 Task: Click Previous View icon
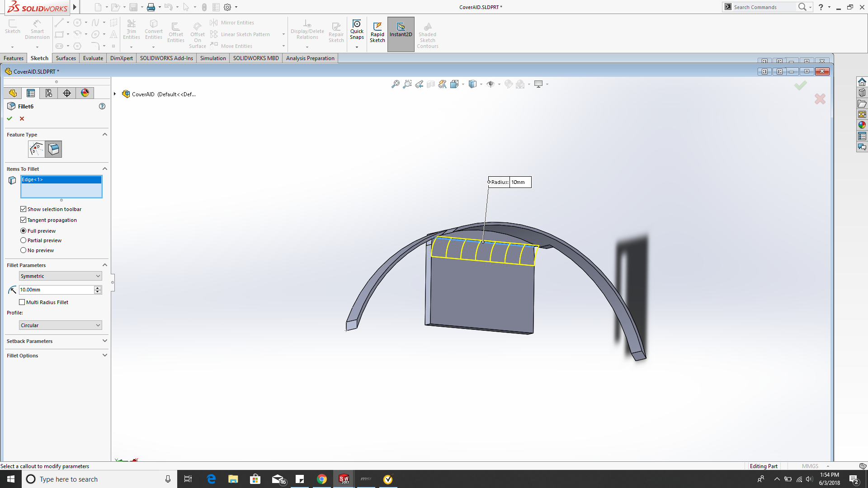pos(419,84)
